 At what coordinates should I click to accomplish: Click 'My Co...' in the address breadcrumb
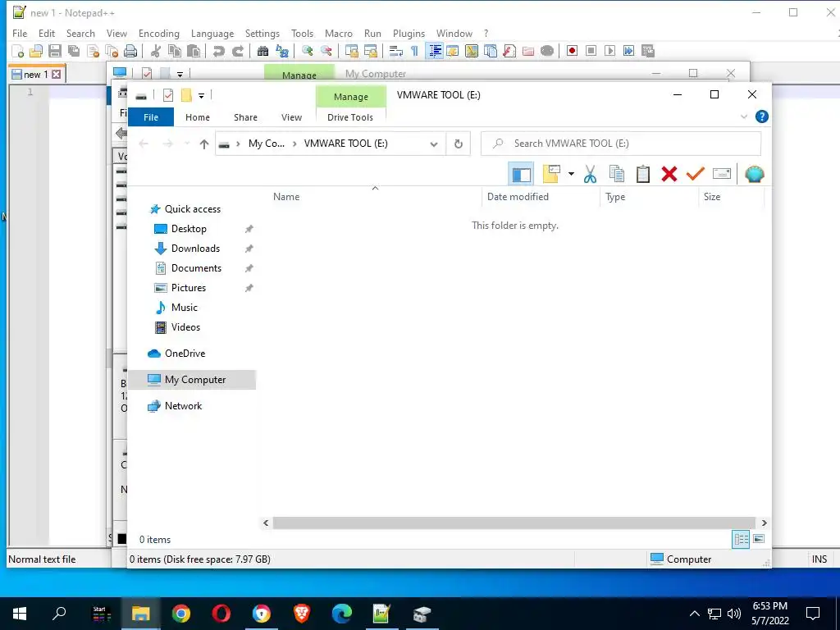(x=267, y=144)
